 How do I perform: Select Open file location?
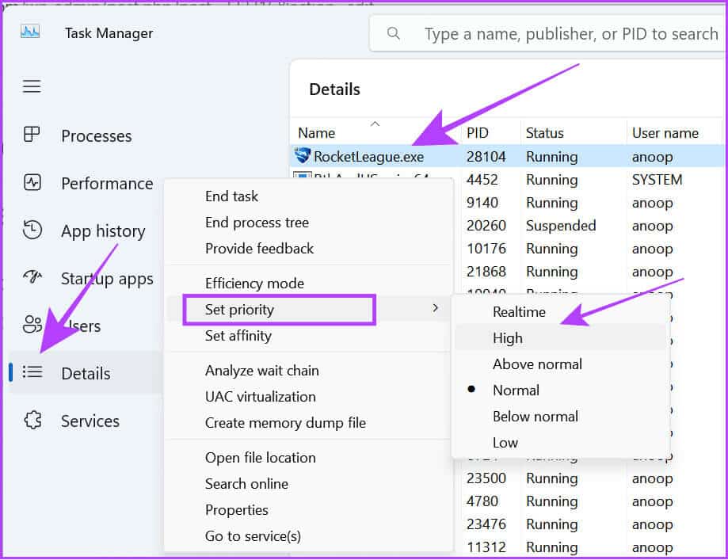click(260, 457)
